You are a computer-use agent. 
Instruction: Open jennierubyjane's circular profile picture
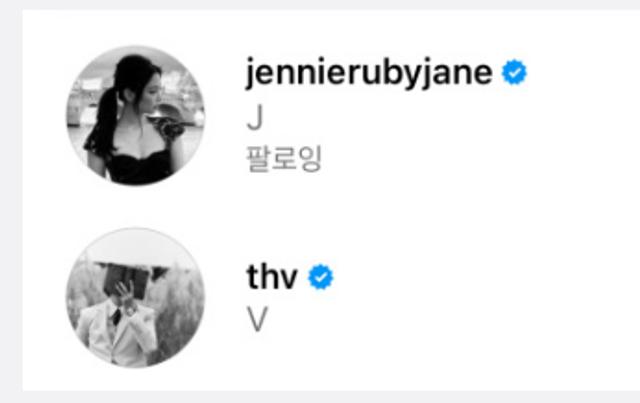pos(136,116)
